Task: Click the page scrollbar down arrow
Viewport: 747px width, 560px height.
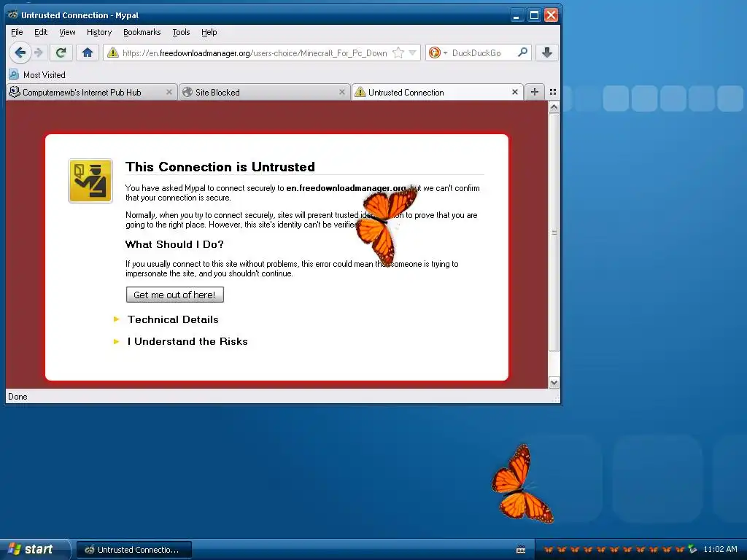Action: point(554,382)
